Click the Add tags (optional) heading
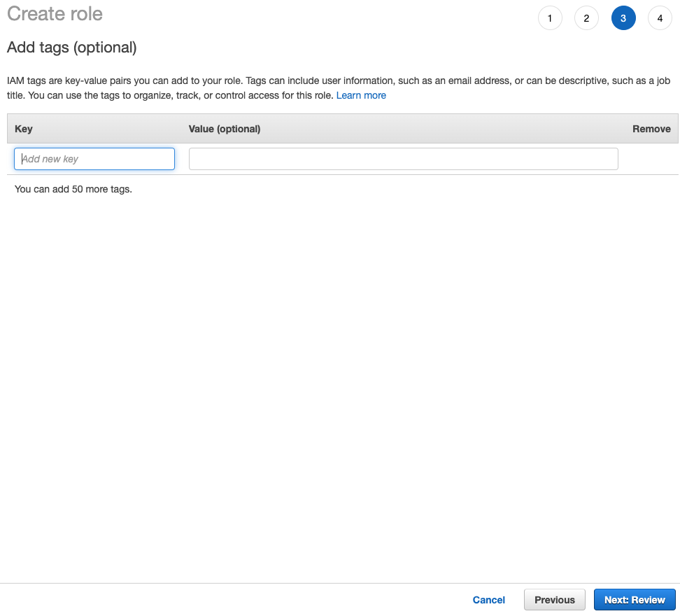 72,48
